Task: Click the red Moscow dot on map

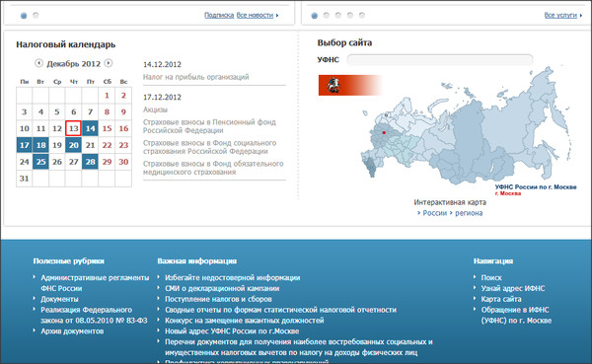Action: point(384,132)
